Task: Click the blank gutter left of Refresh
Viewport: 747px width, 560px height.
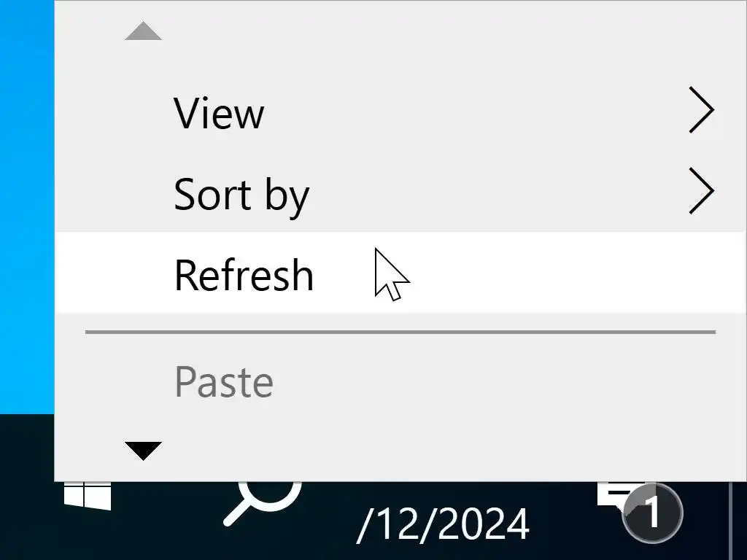Action: click(109, 275)
